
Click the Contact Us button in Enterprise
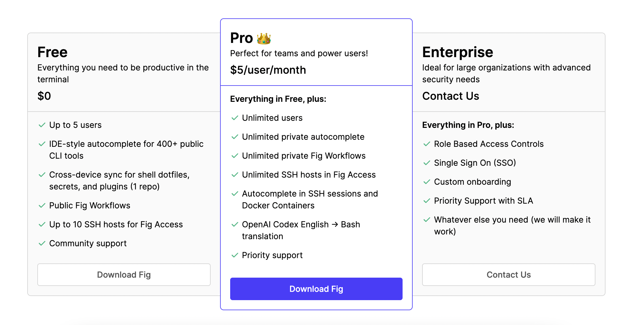[508, 275]
